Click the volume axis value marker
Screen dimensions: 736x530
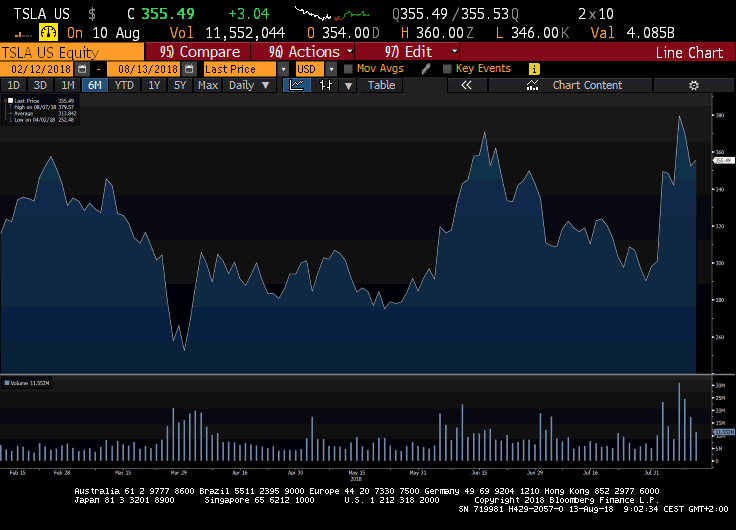[724, 432]
